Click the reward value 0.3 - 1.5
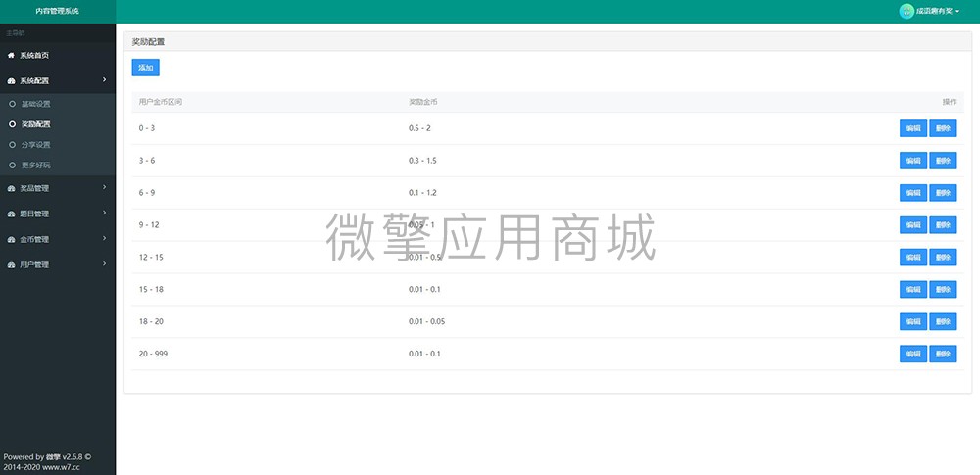980x475 pixels. [422, 161]
